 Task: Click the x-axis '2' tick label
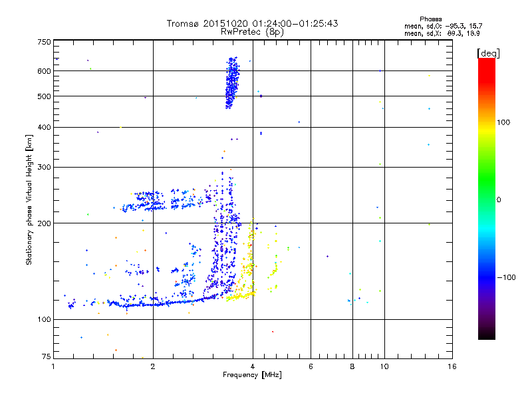[x=153, y=366]
